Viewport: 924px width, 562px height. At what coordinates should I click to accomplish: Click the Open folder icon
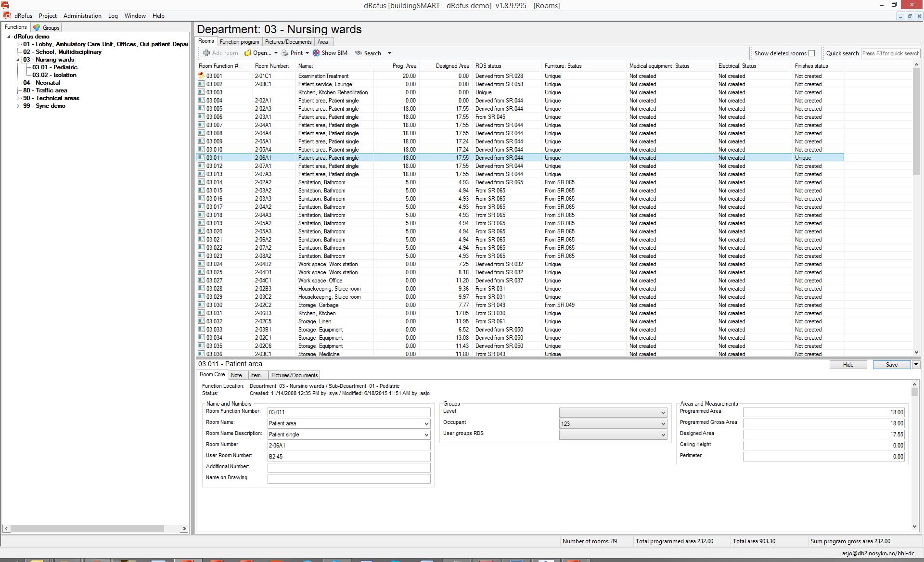(247, 53)
